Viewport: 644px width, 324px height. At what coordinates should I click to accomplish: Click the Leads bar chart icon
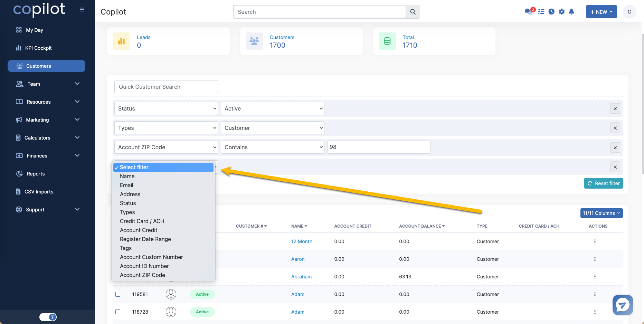click(x=121, y=41)
